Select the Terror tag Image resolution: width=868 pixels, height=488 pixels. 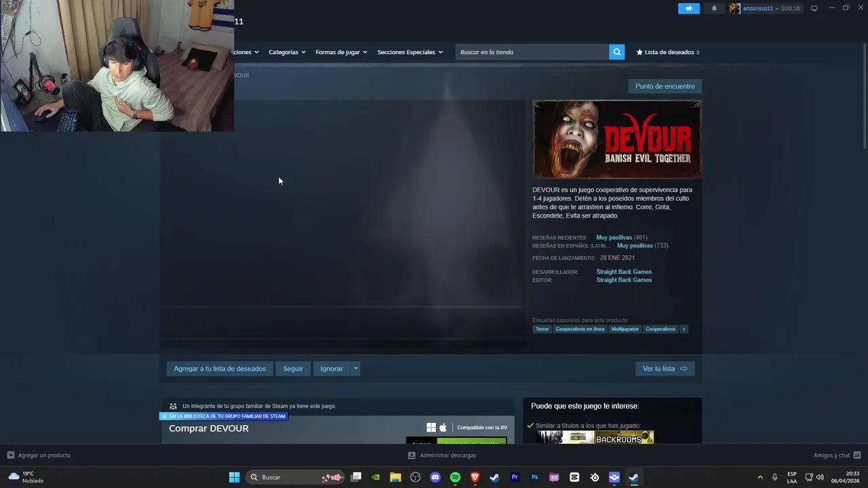[x=542, y=329]
